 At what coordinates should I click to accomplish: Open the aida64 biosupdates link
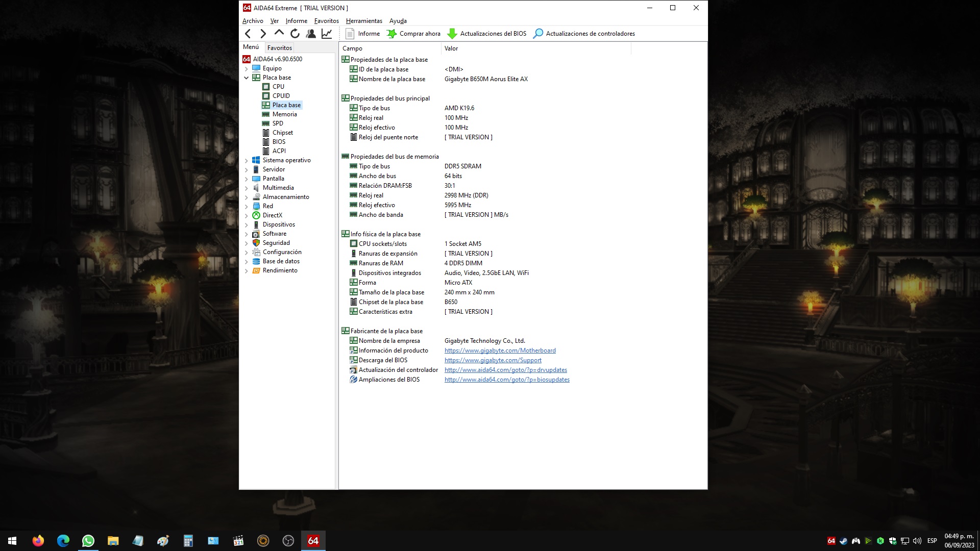506,380
